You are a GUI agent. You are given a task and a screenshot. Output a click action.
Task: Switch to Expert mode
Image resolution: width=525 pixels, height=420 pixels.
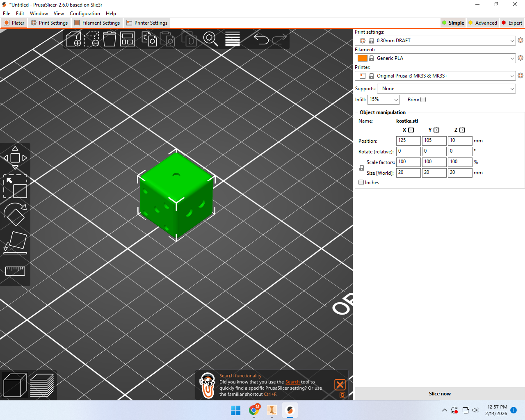[512, 23]
